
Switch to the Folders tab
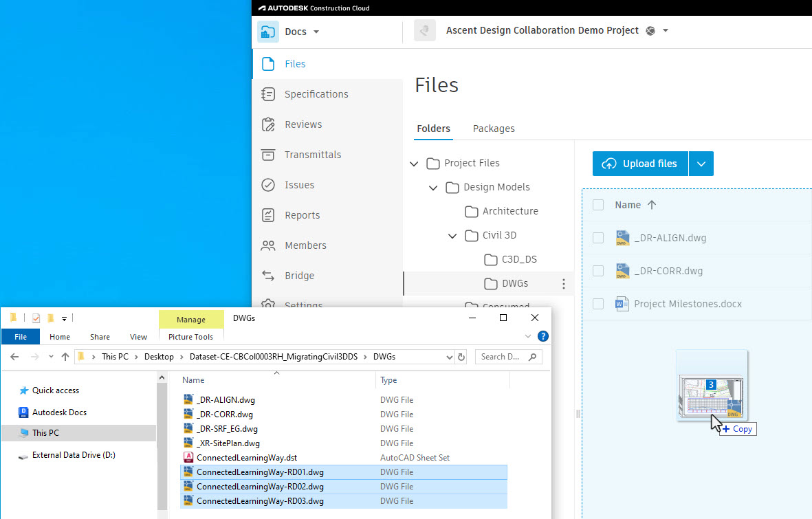[433, 129]
